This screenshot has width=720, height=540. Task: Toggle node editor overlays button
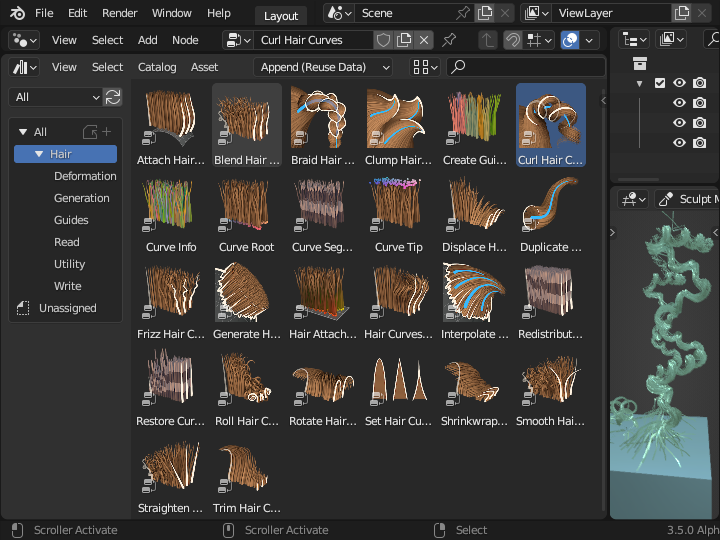click(570, 40)
